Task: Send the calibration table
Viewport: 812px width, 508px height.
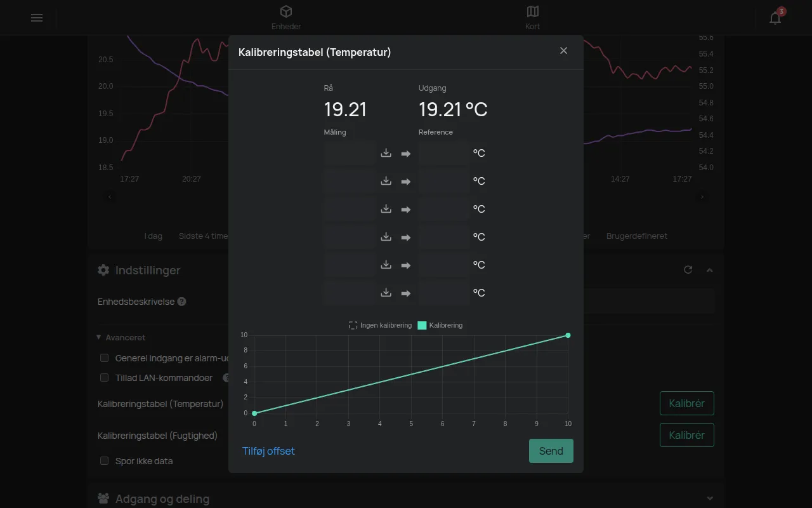Action: 551,451
